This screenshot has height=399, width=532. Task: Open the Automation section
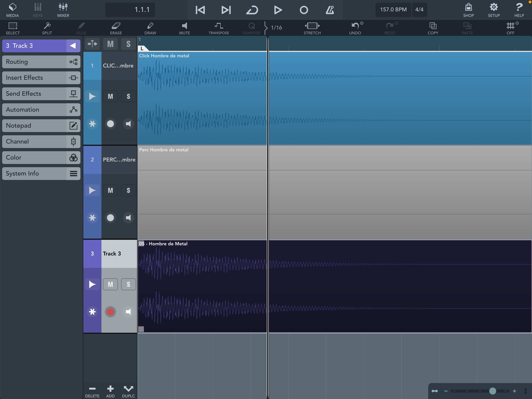click(x=41, y=110)
